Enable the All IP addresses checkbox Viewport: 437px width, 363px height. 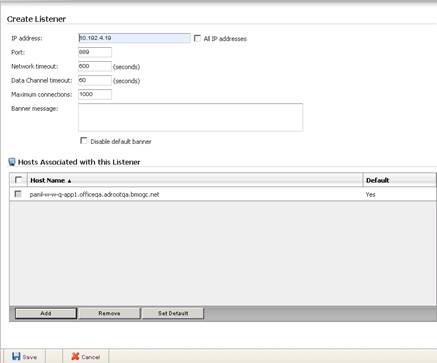pyautogui.click(x=197, y=38)
